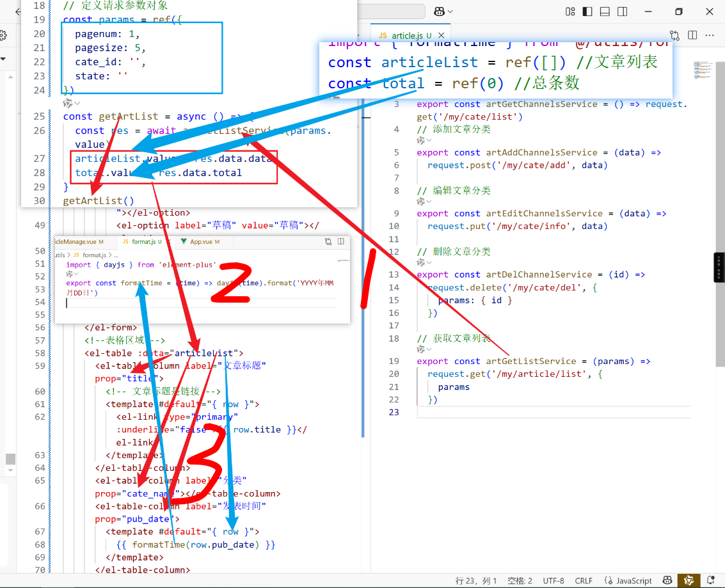Click compare changes icon in the format.js inset
Viewport: 725px width, 588px height.
pos(328,241)
